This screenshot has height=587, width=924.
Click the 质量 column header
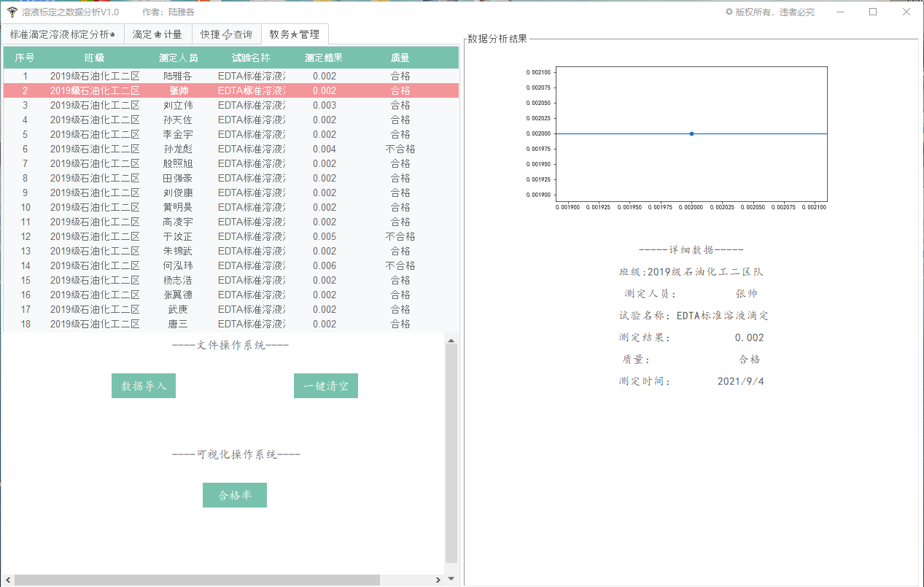coord(400,57)
